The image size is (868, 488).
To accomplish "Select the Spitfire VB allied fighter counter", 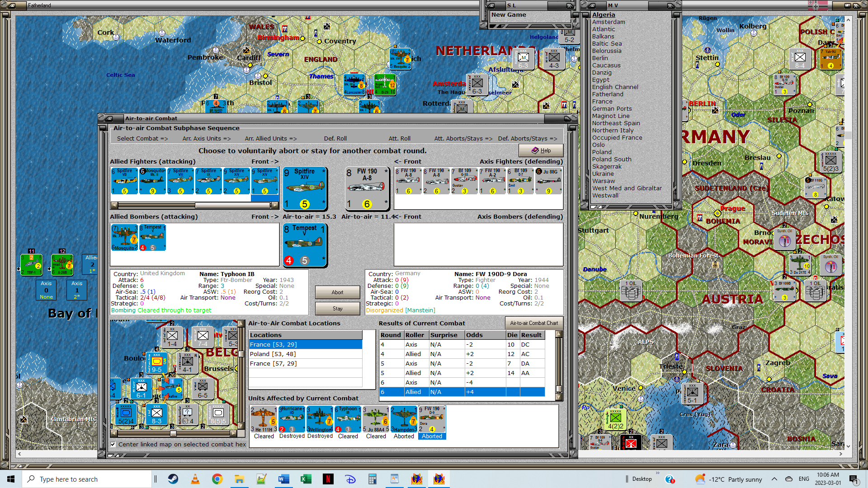I will 124,181.
